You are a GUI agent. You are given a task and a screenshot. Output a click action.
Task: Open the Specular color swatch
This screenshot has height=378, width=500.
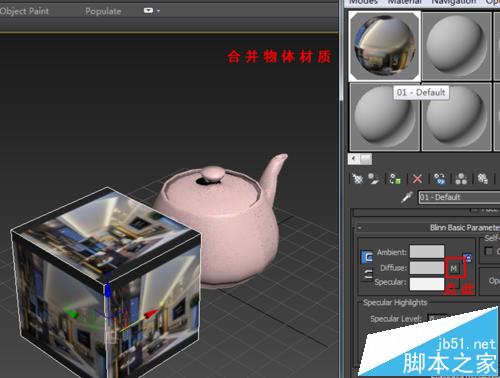427,283
